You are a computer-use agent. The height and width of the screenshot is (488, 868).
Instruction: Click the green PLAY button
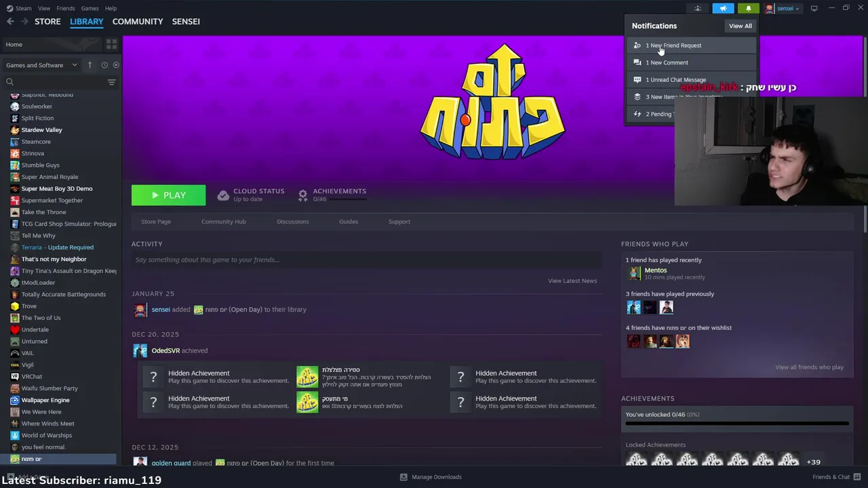tap(168, 195)
